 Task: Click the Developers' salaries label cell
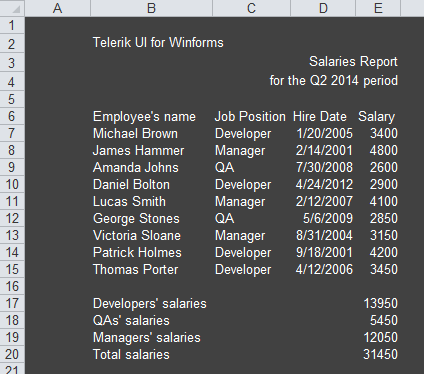pyautogui.click(x=150, y=304)
